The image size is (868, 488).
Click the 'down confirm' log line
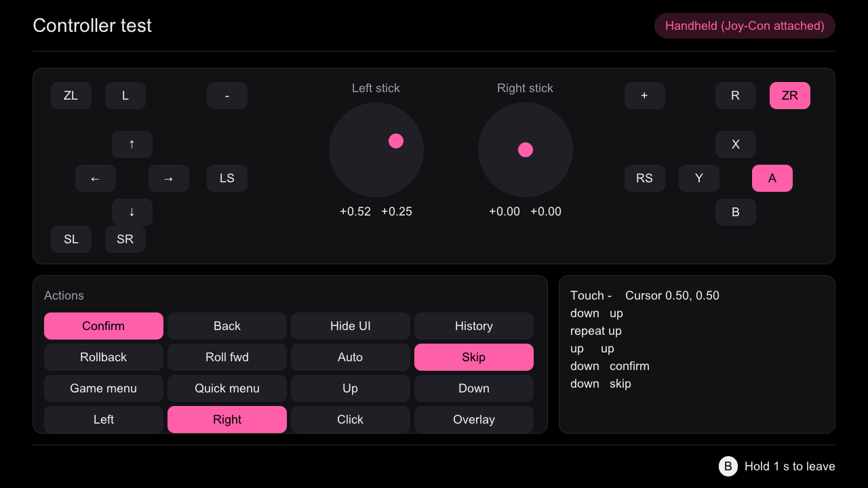tap(610, 366)
